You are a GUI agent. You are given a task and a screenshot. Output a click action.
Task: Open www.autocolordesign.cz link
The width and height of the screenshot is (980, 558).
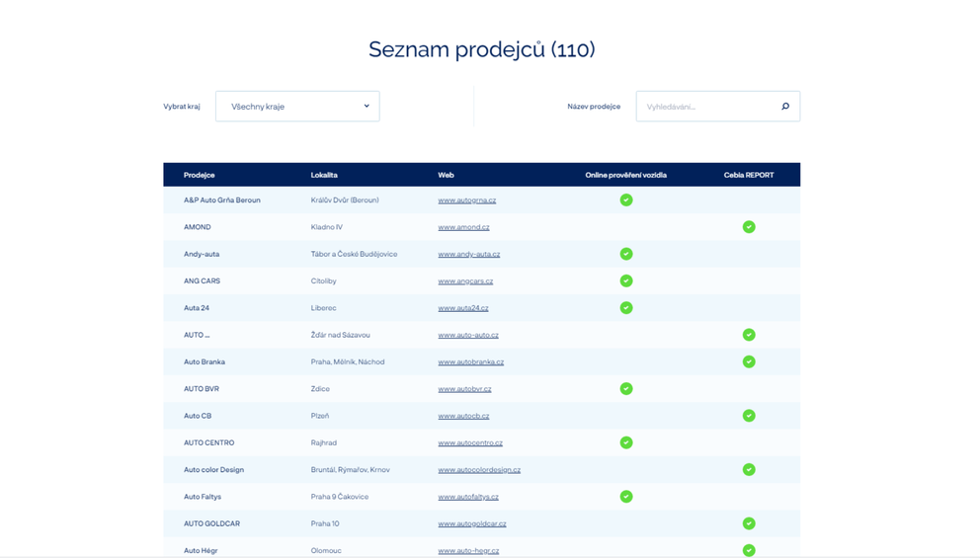(479, 469)
